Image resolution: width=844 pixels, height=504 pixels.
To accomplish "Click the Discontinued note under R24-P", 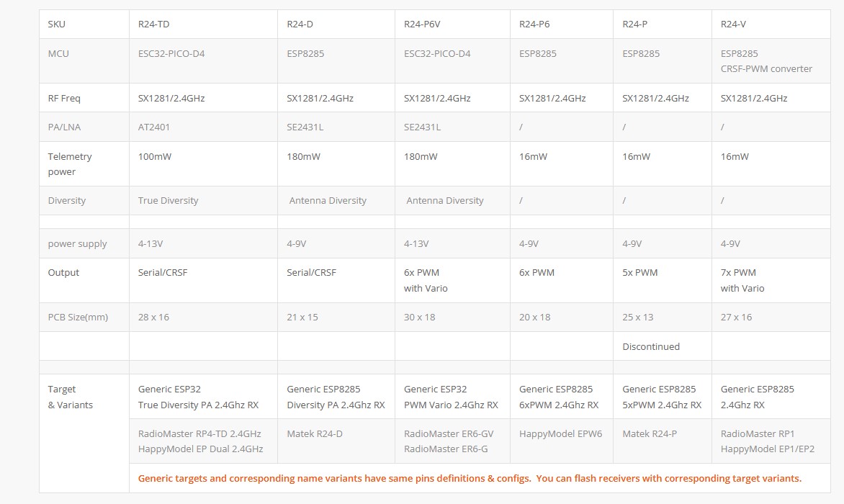I will coord(651,347).
